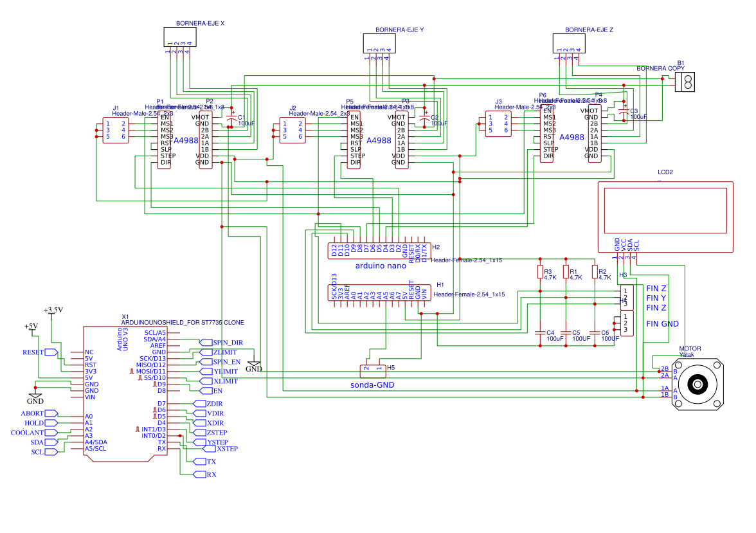Select the BORNERA-EJE Z terminal block symbol
The width and height of the screenshot is (756, 533).
[x=569, y=44]
